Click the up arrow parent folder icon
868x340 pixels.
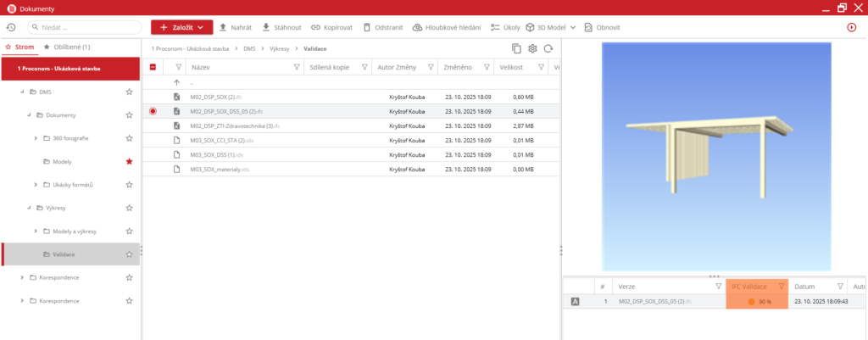pyautogui.click(x=176, y=82)
